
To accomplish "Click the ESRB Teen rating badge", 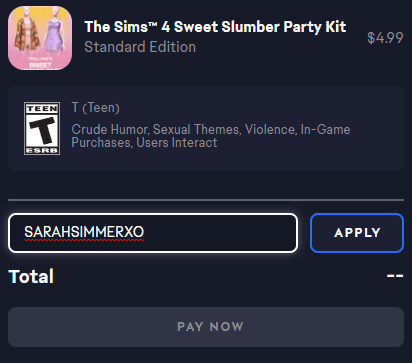I will pyautogui.click(x=42, y=129).
